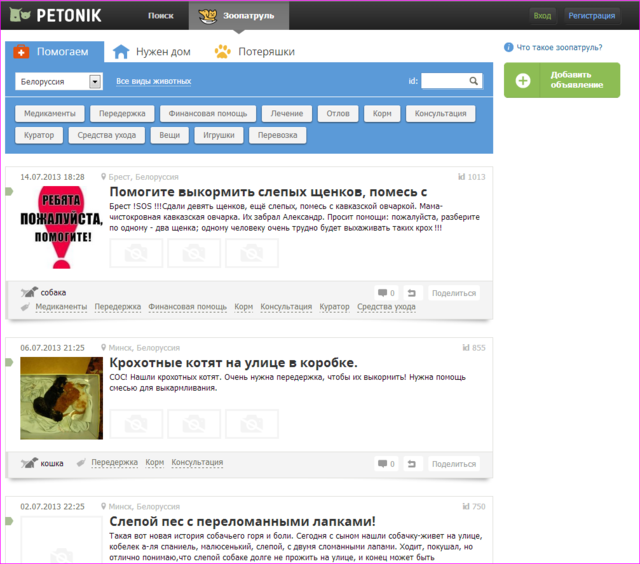Toggle the Перевозка filter tag
640x564 pixels.
[277, 135]
